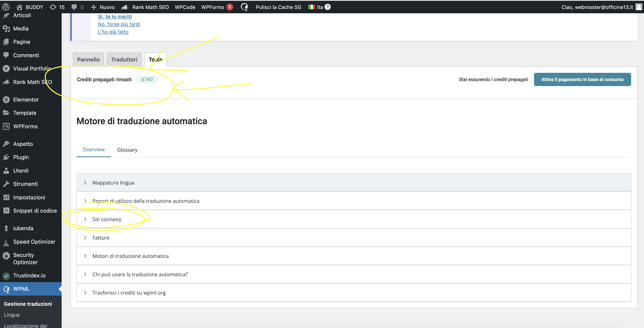Open Snippet di codice icon
This screenshot has width=644, height=328.
pyautogui.click(x=6, y=211)
